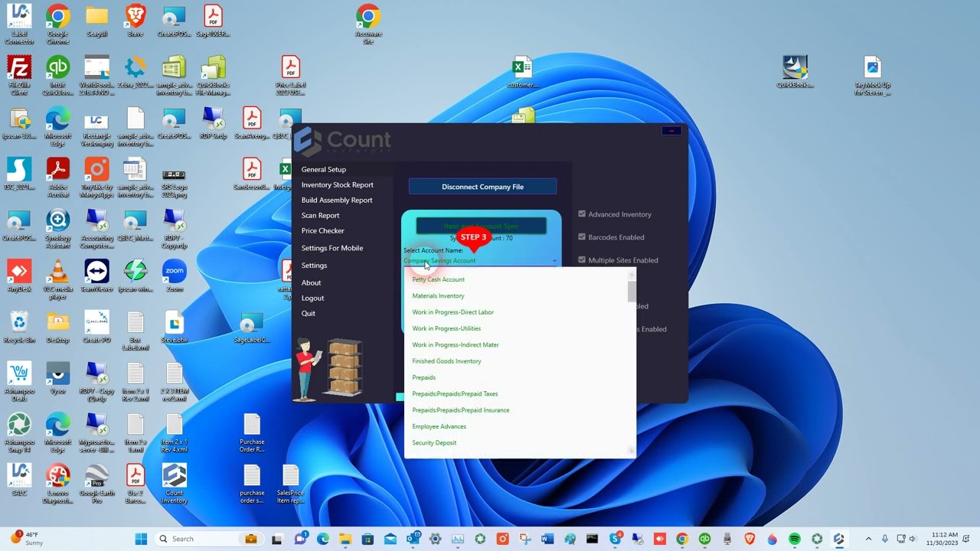
Task: Open the VLC media player desktop icon
Action: [58, 279]
